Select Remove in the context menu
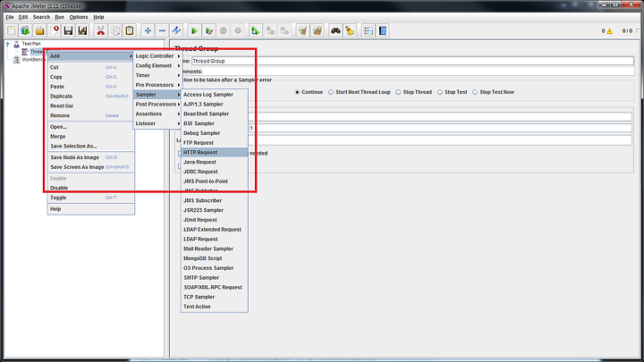The image size is (644, 362). tap(90, 115)
